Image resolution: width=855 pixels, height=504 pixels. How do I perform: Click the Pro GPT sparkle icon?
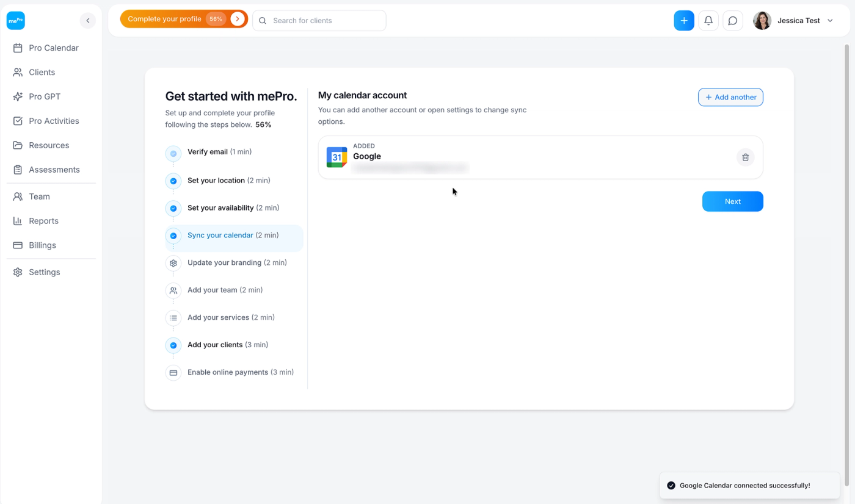[18, 96]
